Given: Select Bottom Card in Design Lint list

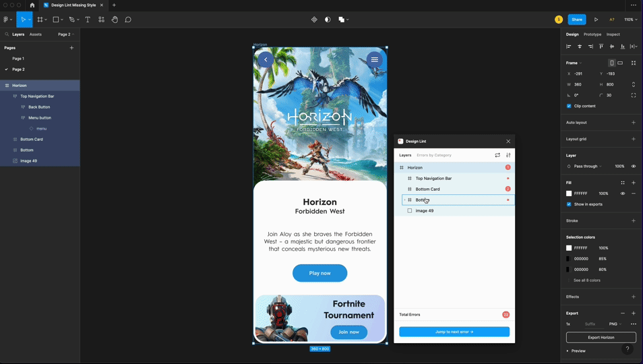Looking at the screenshot, I should pyautogui.click(x=454, y=189).
